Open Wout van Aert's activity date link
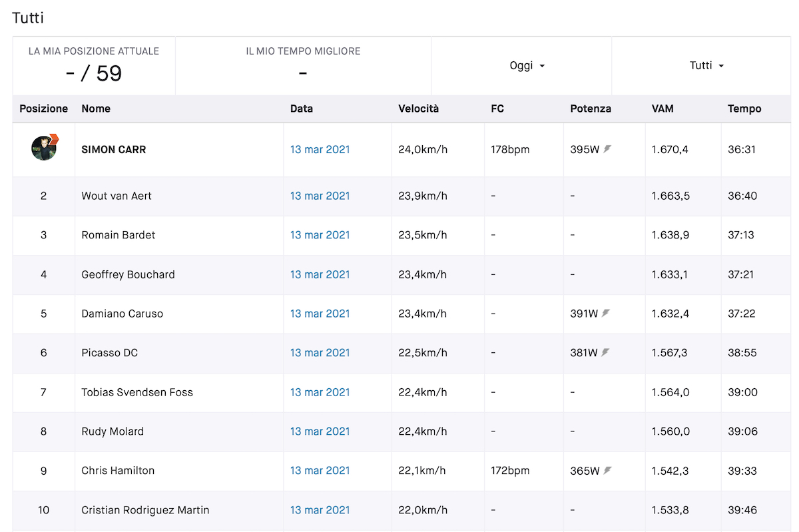The height and width of the screenshot is (532, 799). [320, 196]
